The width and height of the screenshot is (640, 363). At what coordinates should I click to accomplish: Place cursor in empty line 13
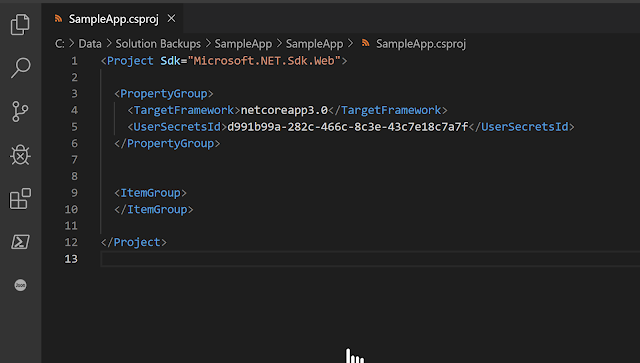(x=370, y=259)
